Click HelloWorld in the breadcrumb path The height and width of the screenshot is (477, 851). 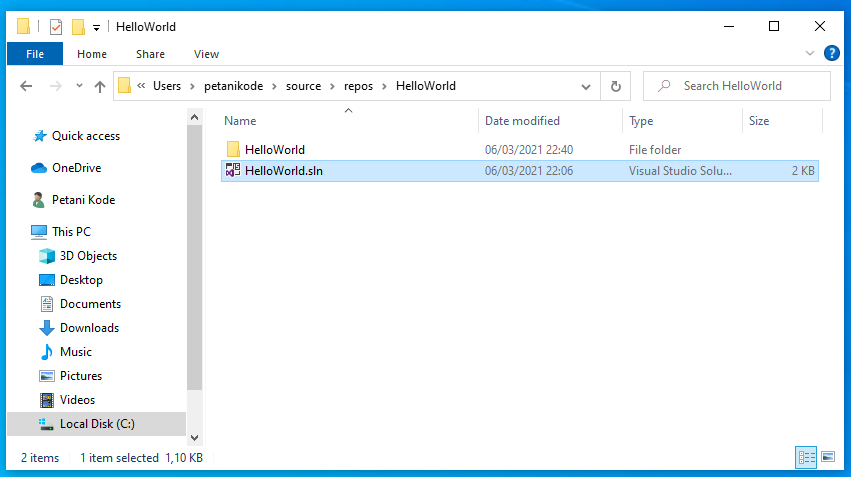click(426, 86)
